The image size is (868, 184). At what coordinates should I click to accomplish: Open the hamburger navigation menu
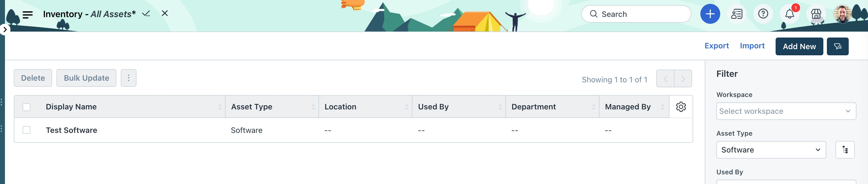pyautogui.click(x=28, y=15)
